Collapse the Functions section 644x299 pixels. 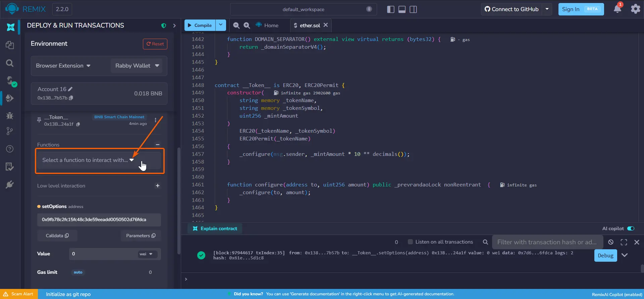158,144
